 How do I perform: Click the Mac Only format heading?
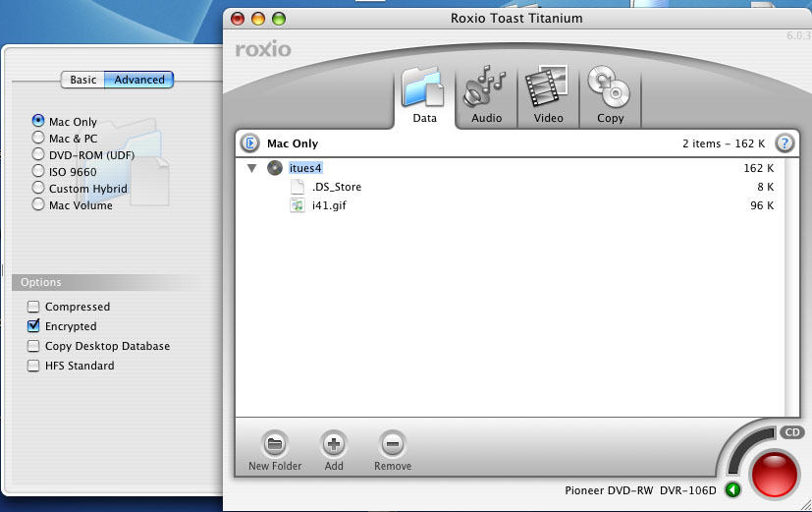click(293, 143)
